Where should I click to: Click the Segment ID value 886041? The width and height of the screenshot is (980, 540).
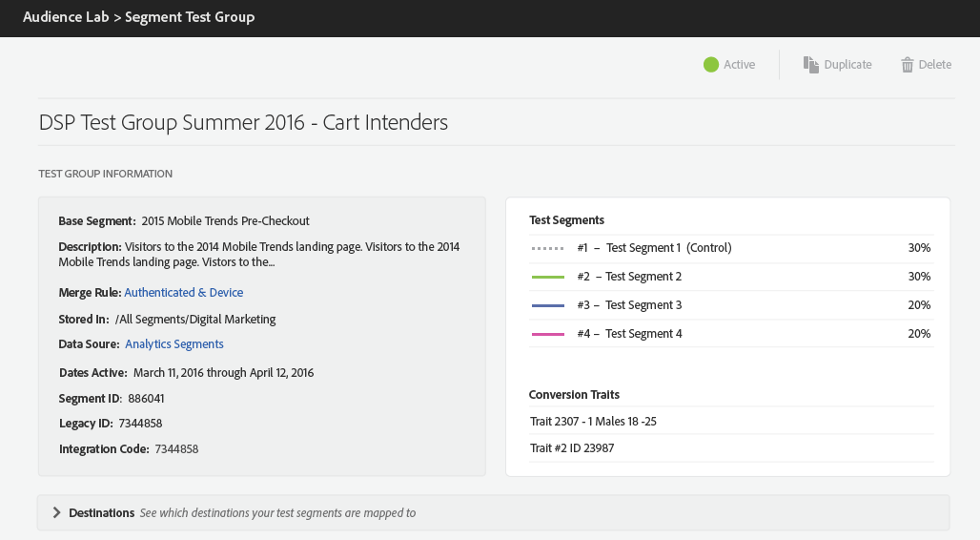[x=147, y=399]
